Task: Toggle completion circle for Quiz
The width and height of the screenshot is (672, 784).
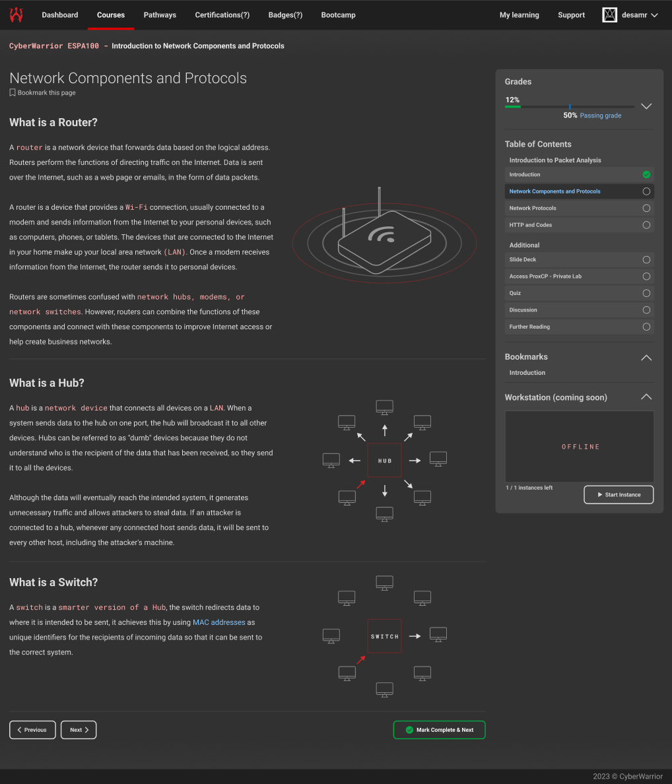Action: click(x=646, y=293)
